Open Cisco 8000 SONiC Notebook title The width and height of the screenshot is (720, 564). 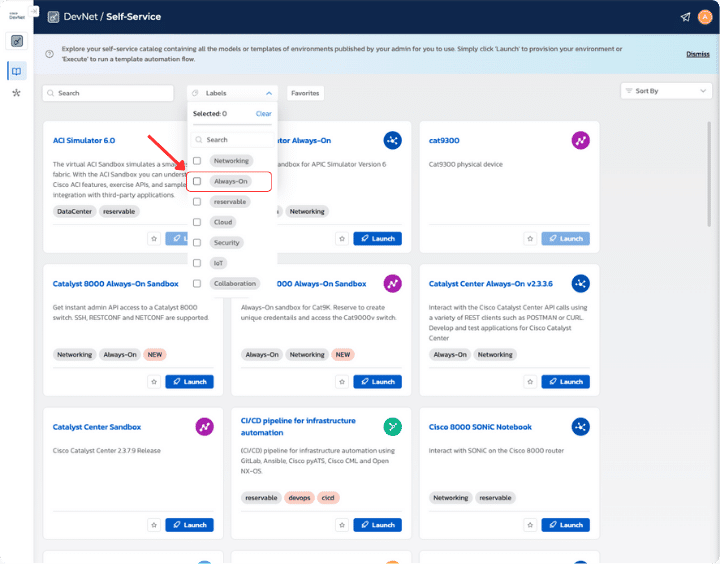pyautogui.click(x=480, y=427)
